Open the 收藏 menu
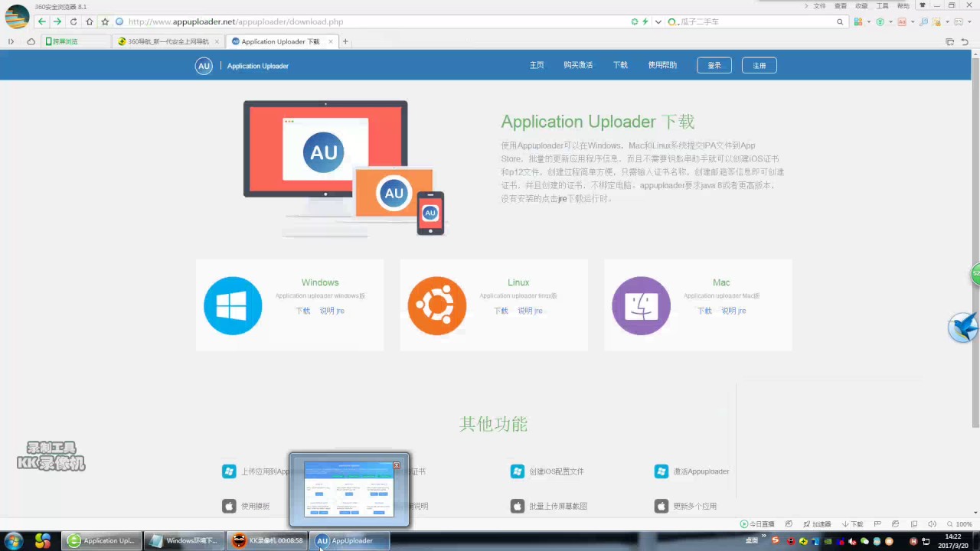Viewport: 980px width, 551px height. click(x=861, y=6)
